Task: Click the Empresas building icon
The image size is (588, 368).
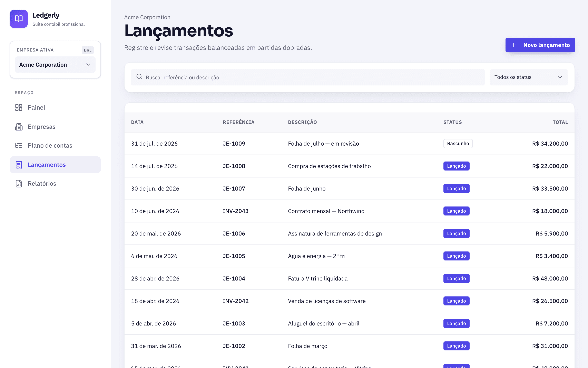Action: 19,127
